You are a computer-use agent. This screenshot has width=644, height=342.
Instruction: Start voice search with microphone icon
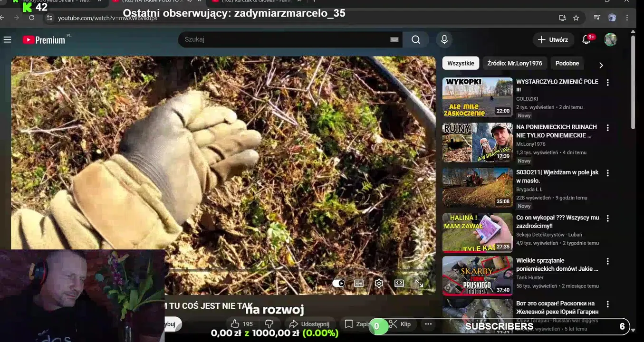click(x=444, y=39)
